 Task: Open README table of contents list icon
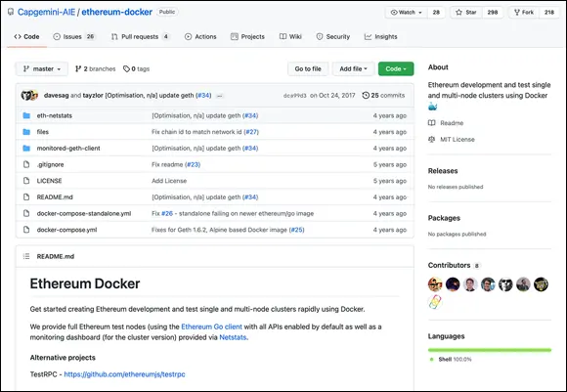[26, 256]
